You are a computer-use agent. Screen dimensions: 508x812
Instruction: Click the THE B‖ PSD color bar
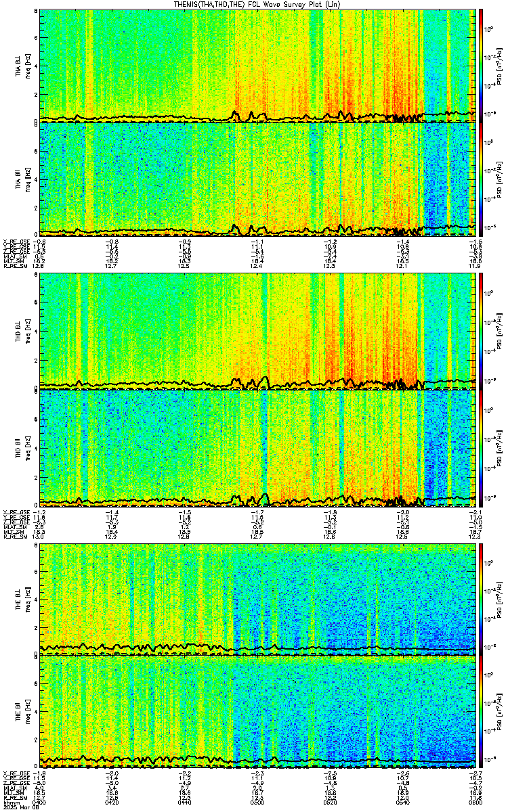[482, 713]
